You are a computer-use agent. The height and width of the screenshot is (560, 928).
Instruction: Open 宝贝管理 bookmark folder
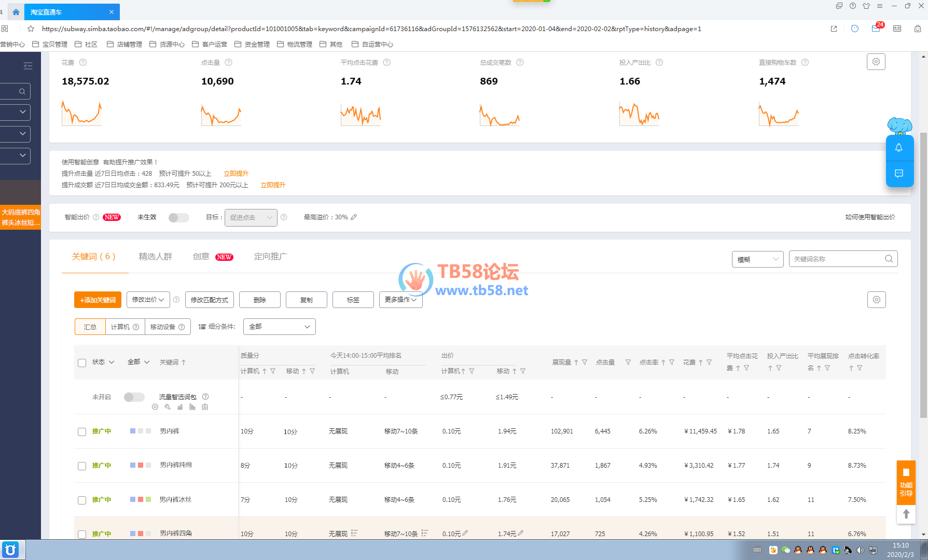(50, 45)
